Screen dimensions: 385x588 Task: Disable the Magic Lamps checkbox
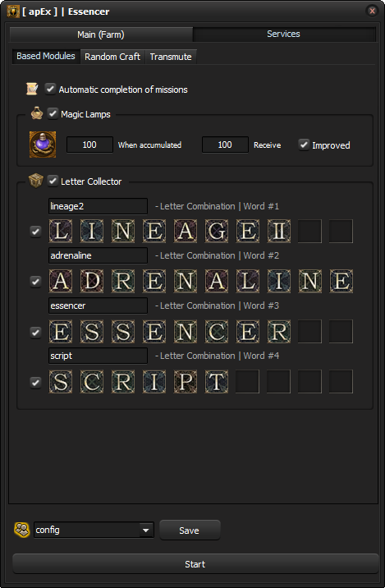click(x=53, y=113)
